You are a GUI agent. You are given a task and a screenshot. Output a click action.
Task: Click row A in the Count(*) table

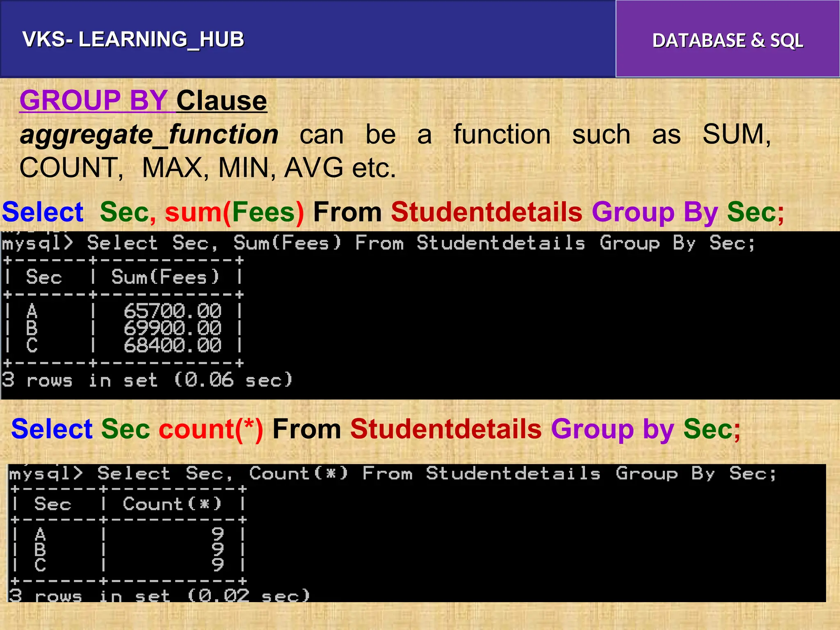coord(129,534)
